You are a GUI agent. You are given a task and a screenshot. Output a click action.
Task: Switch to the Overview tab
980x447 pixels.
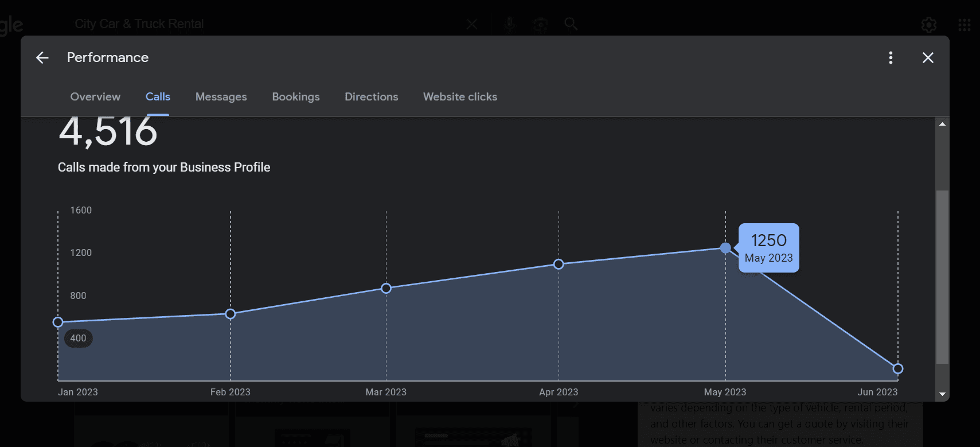click(95, 97)
